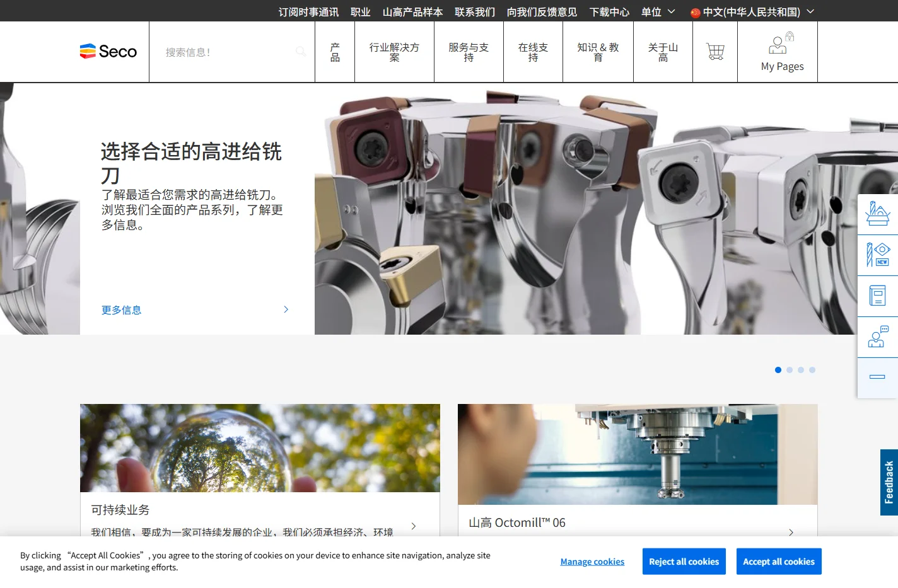Viewport: 898px width, 588px height.
Task: Click the hero milling cutter image
Action: (x=606, y=209)
